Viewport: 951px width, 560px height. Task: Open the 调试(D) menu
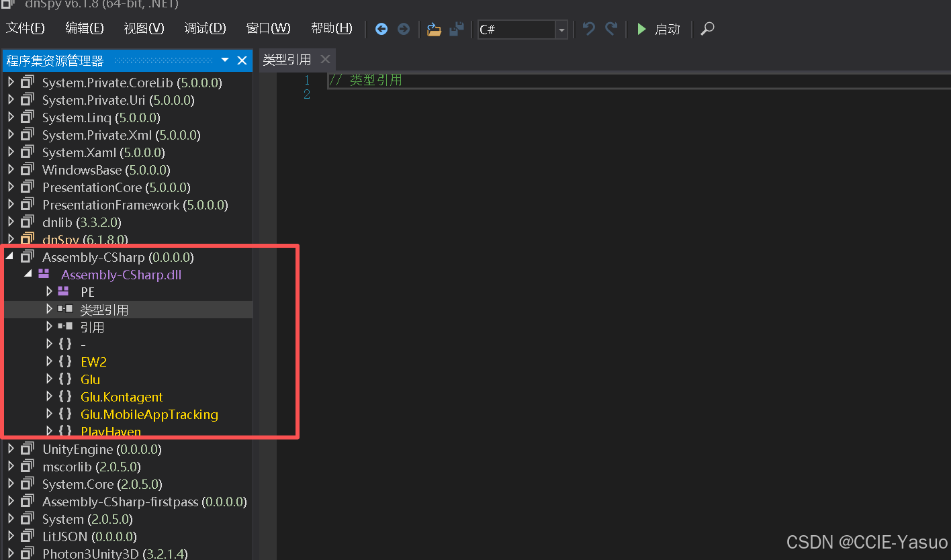point(205,28)
